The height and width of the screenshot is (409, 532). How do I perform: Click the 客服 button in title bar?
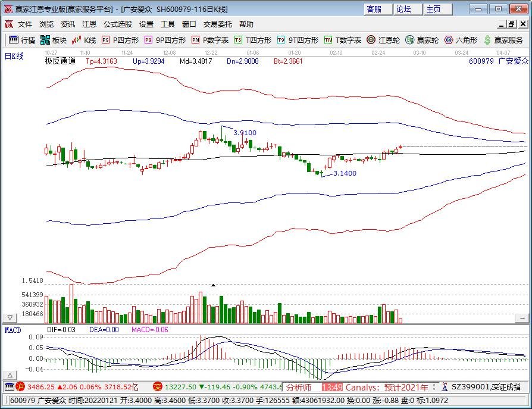click(378, 9)
